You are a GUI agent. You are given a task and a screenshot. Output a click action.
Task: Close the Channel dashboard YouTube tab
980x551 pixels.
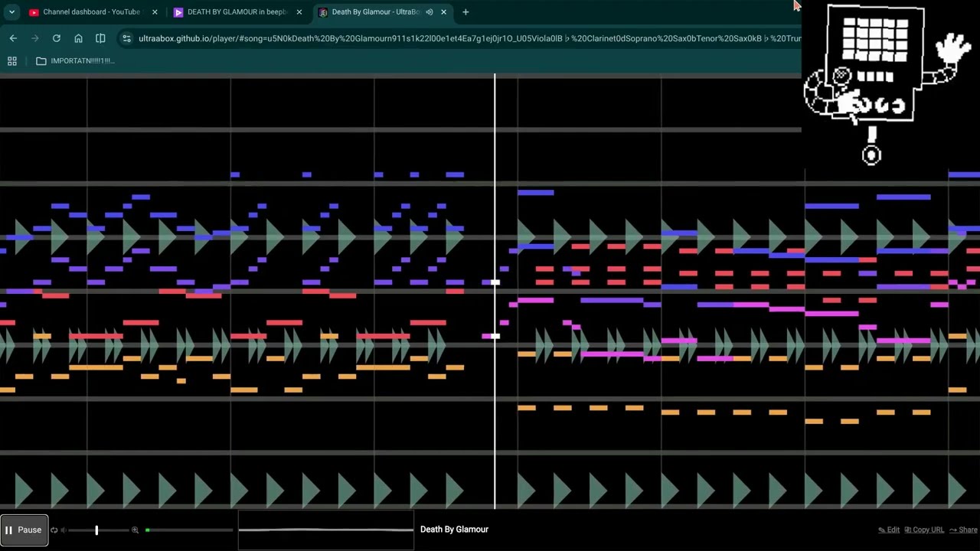tap(155, 12)
